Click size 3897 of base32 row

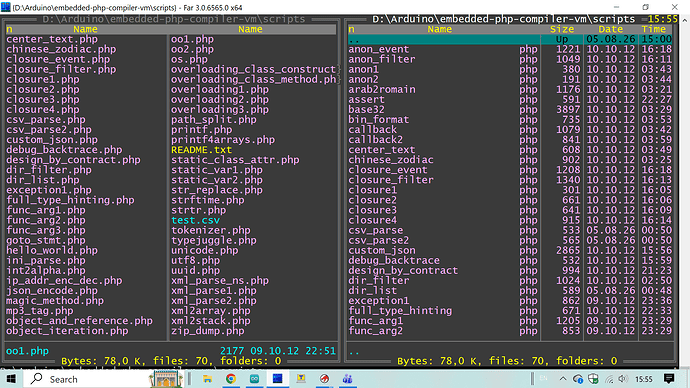(x=568, y=110)
